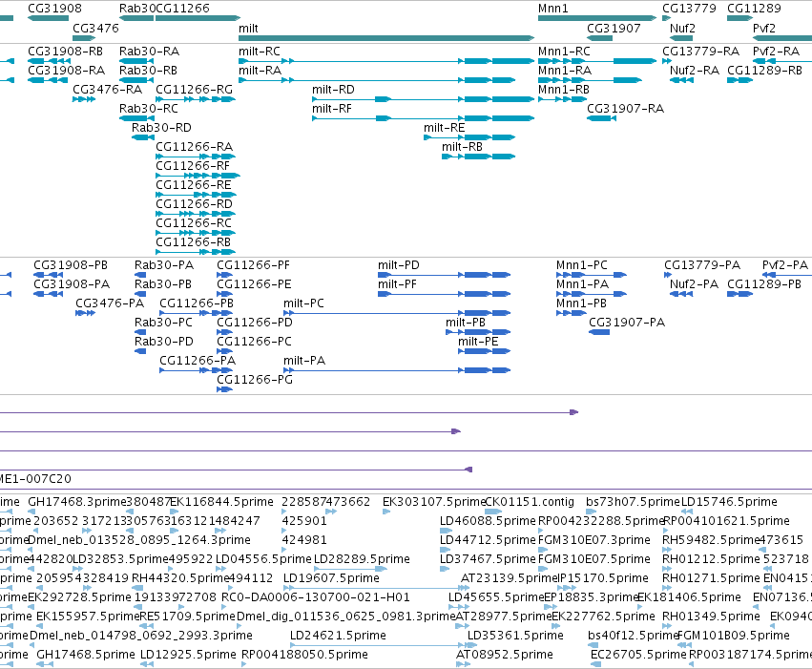Click protein CG11266-PG
This screenshot has width=812, height=669.
click(x=225, y=390)
